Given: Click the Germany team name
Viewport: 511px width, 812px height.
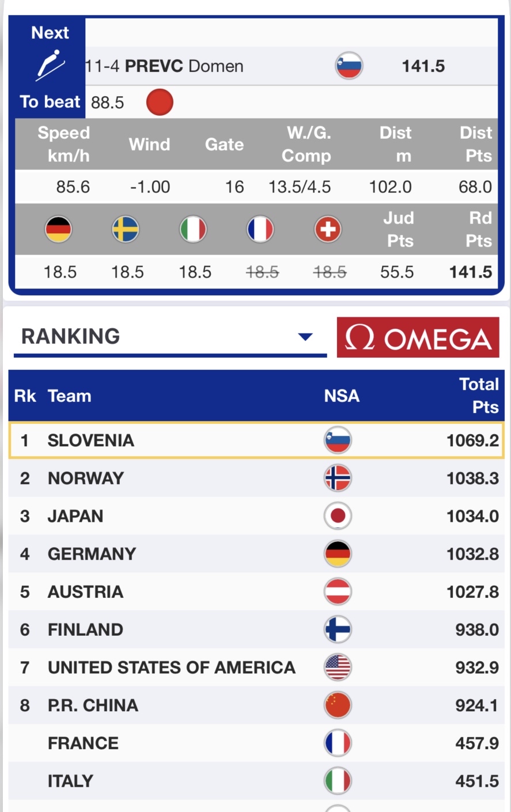Looking at the screenshot, I should point(92,554).
